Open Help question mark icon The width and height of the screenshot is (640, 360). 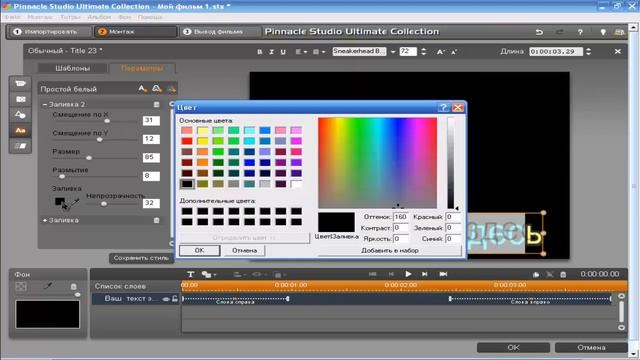point(580,32)
